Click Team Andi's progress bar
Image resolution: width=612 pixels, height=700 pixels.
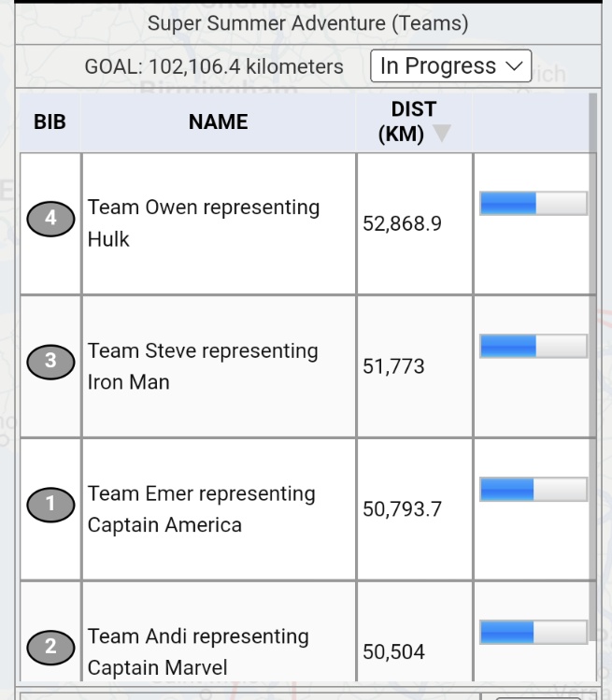533,633
